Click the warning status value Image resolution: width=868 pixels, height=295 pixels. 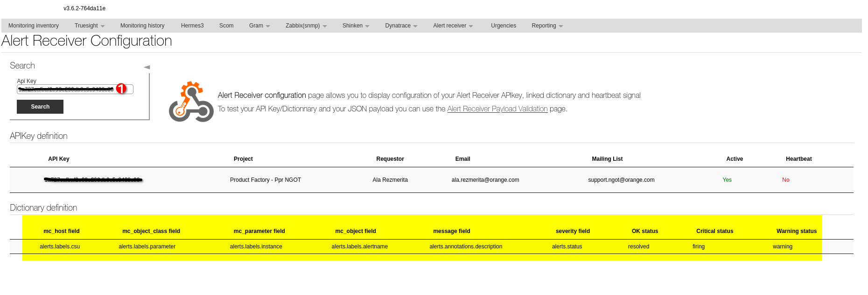click(x=783, y=247)
